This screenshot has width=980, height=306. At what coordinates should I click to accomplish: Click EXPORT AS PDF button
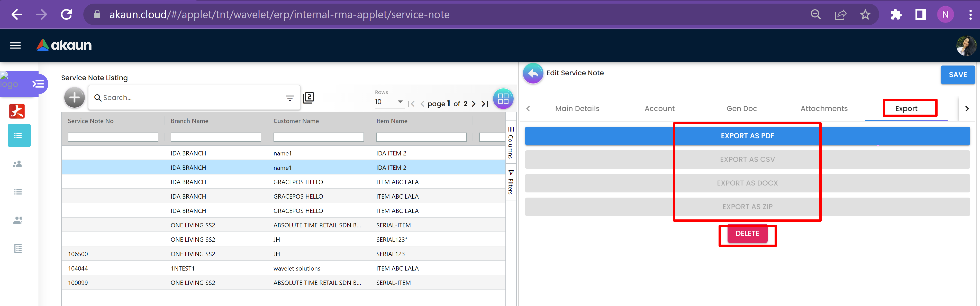point(747,136)
